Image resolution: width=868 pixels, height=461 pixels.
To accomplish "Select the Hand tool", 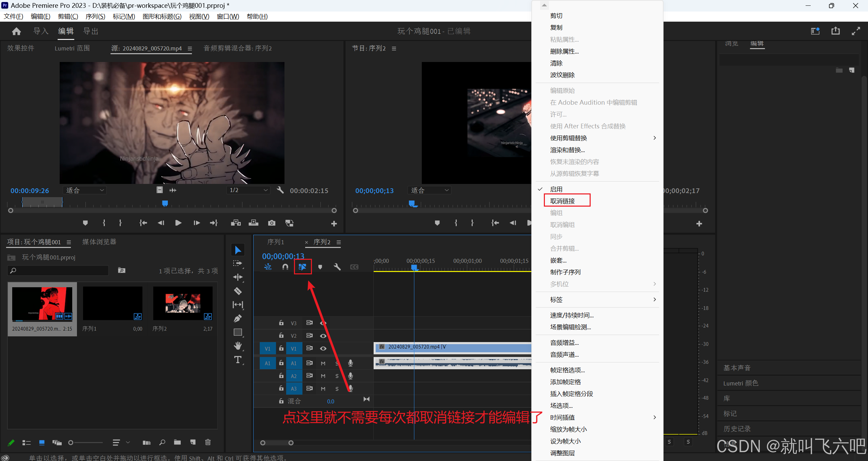I will coord(238,346).
